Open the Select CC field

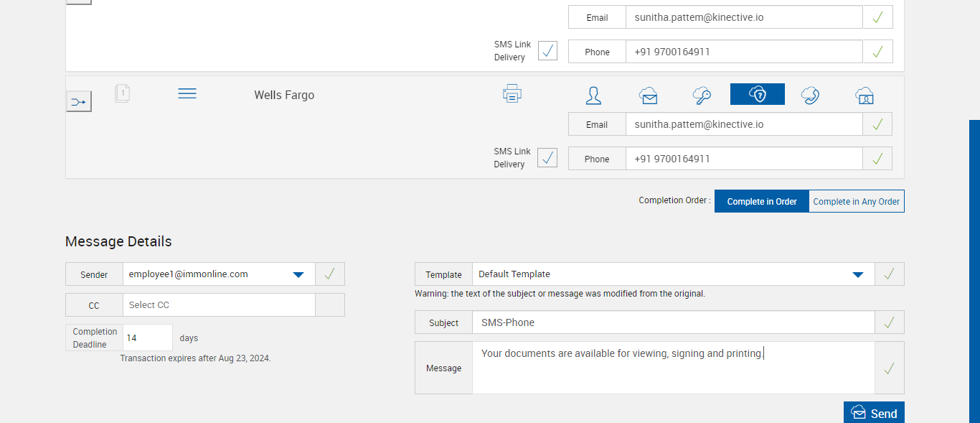pyautogui.click(x=219, y=305)
